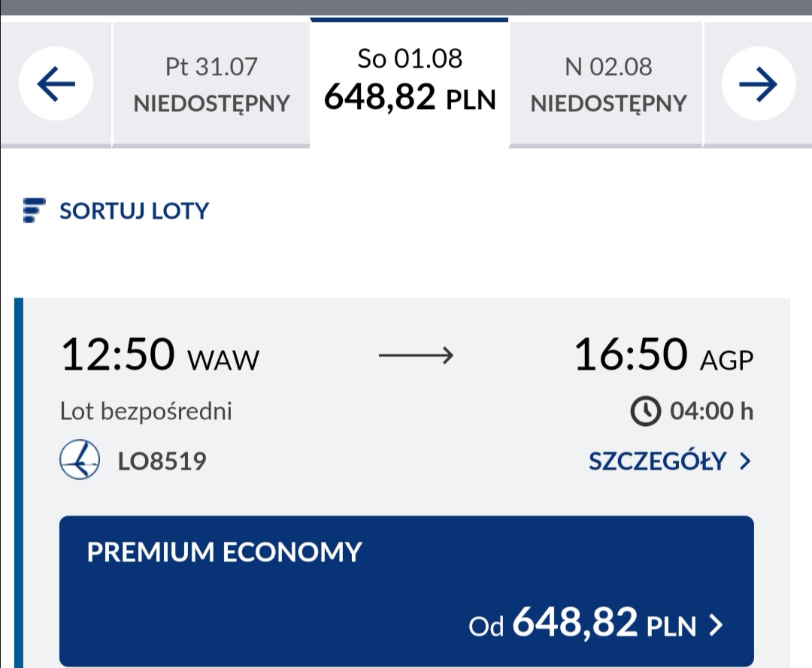Go to previous dates with left arrow
The image size is (812, 668).
click(56, 83)
